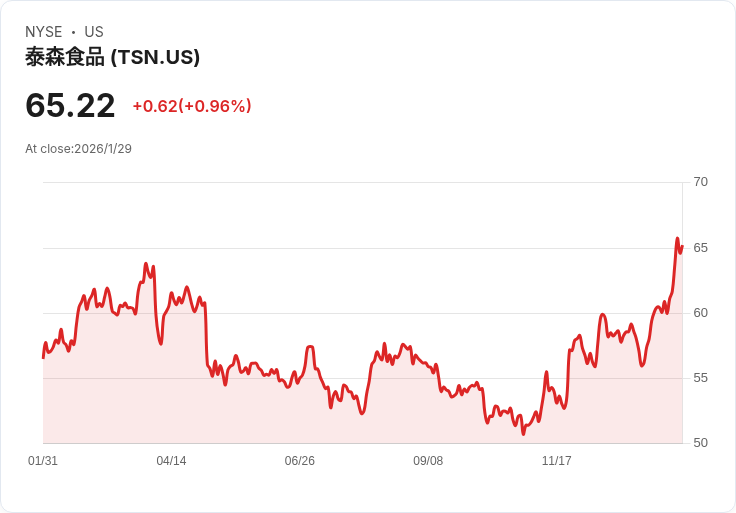Click the 60 y-axis label
Viewport: 736px width, 513px height.
pos(701,313)
